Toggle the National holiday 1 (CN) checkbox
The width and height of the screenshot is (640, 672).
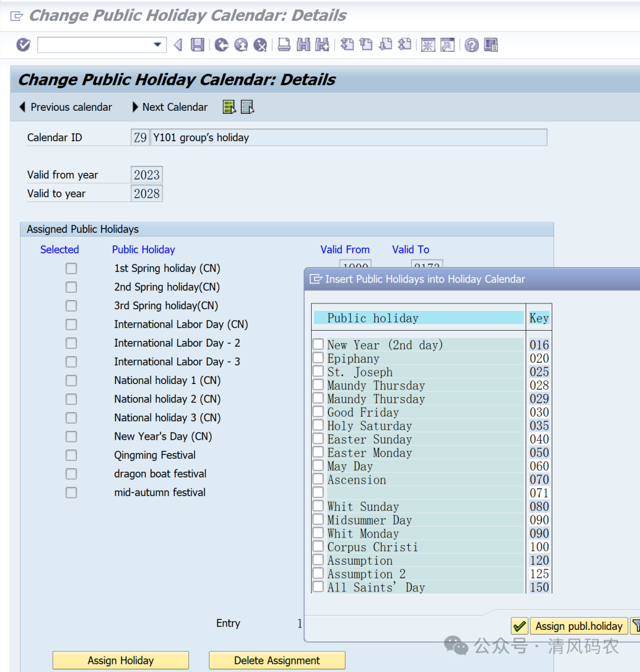click(71, 380)
